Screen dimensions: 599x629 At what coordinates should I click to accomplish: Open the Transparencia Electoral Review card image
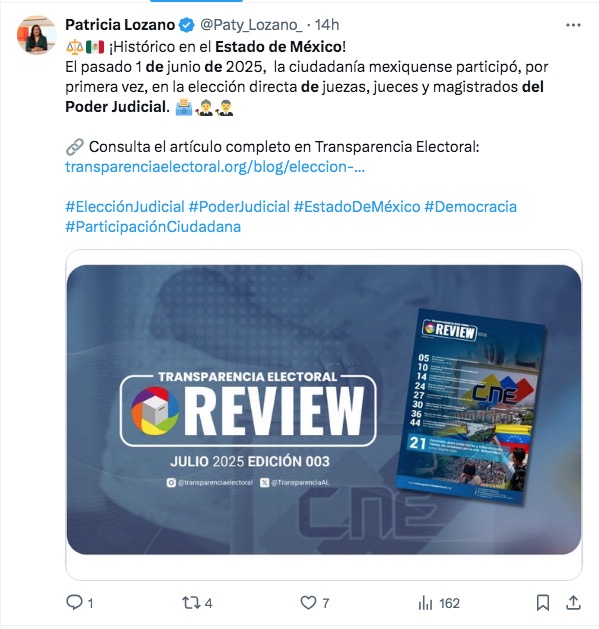click(x=324, y=410)
